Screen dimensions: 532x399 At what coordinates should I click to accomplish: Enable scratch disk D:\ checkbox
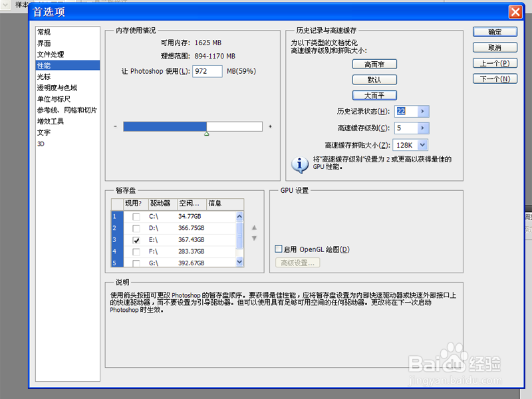pyautogui.click(x=136, y=228)
